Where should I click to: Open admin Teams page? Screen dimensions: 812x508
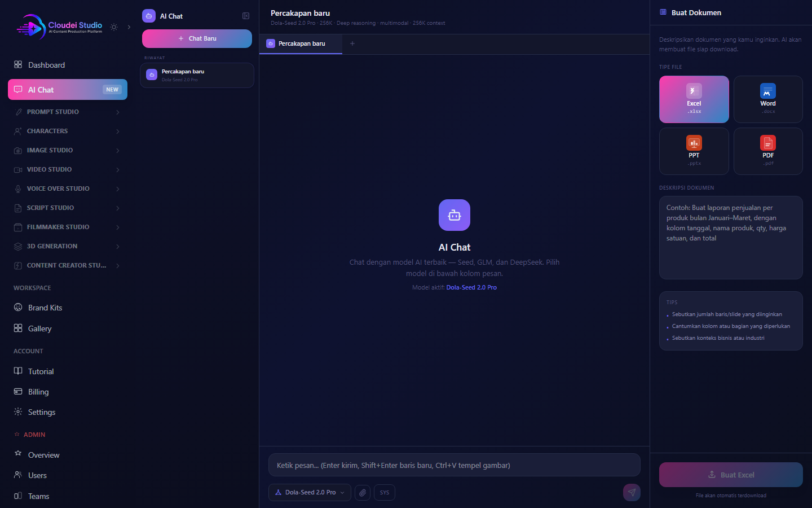[68, 496]
